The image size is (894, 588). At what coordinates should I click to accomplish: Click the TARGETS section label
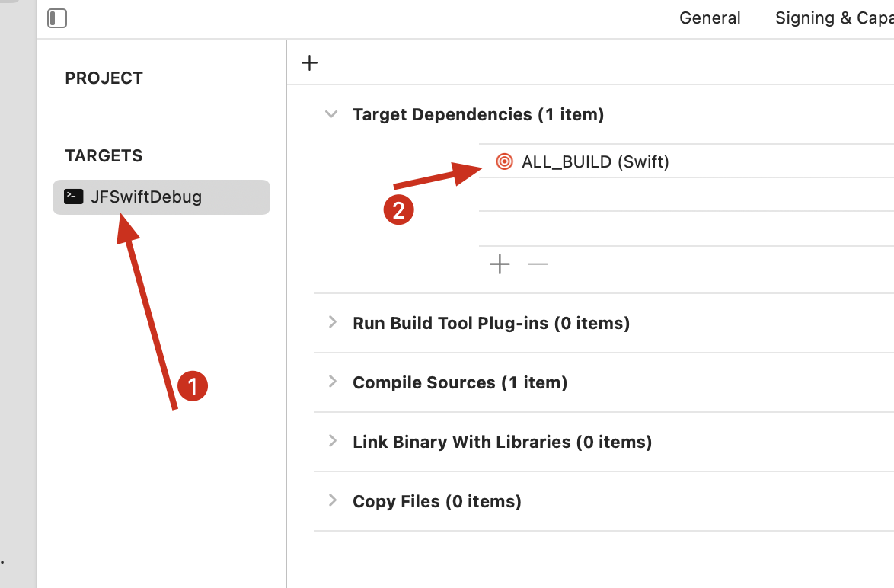click(104, 156)
